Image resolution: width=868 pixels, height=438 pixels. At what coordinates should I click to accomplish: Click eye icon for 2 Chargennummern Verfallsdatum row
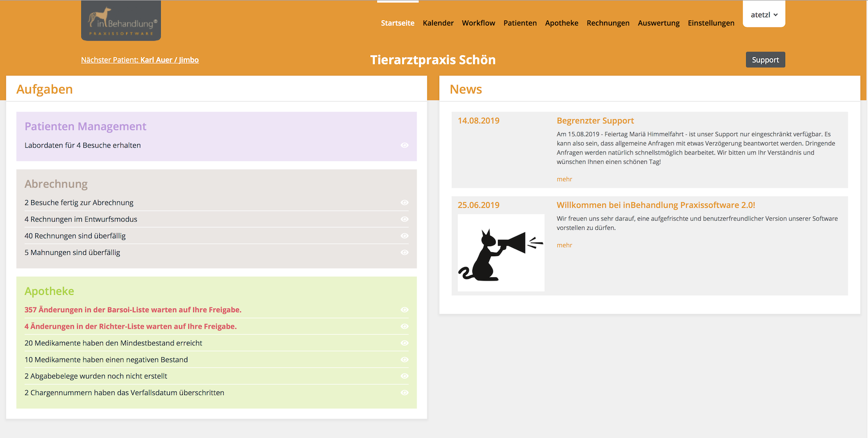[x=404, y=392]
